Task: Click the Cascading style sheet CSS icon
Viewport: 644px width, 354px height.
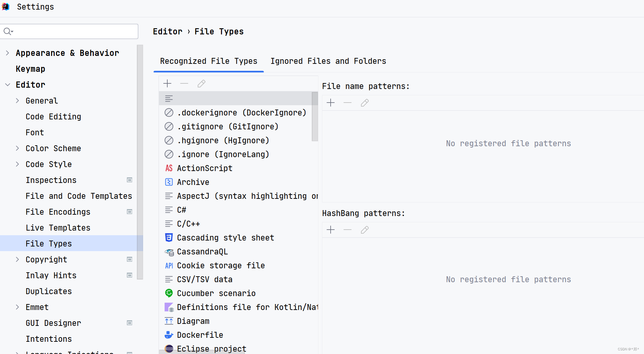Action: [x=169, y=238]
